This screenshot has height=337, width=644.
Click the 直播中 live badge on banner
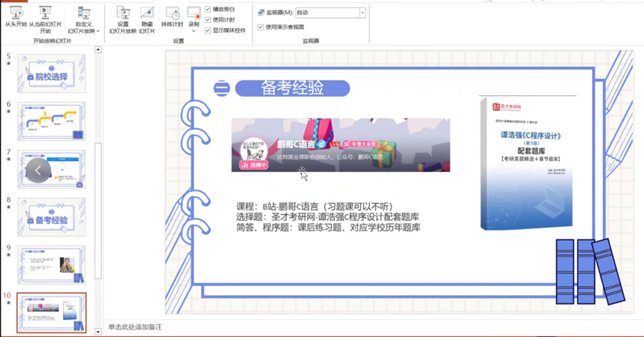click(254, 165)
